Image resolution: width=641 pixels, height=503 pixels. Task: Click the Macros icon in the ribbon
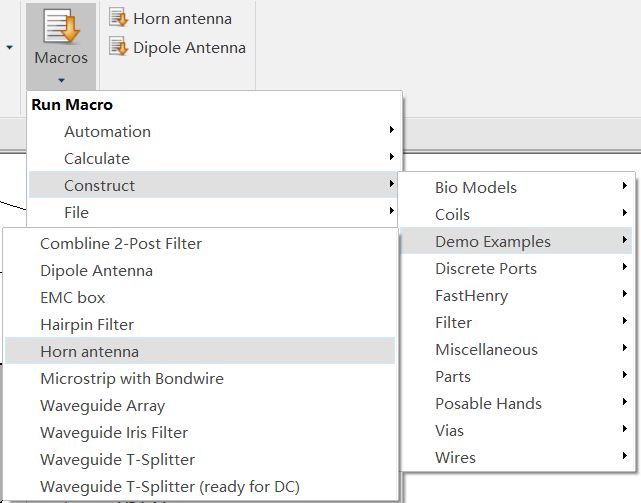coord(61,27)
